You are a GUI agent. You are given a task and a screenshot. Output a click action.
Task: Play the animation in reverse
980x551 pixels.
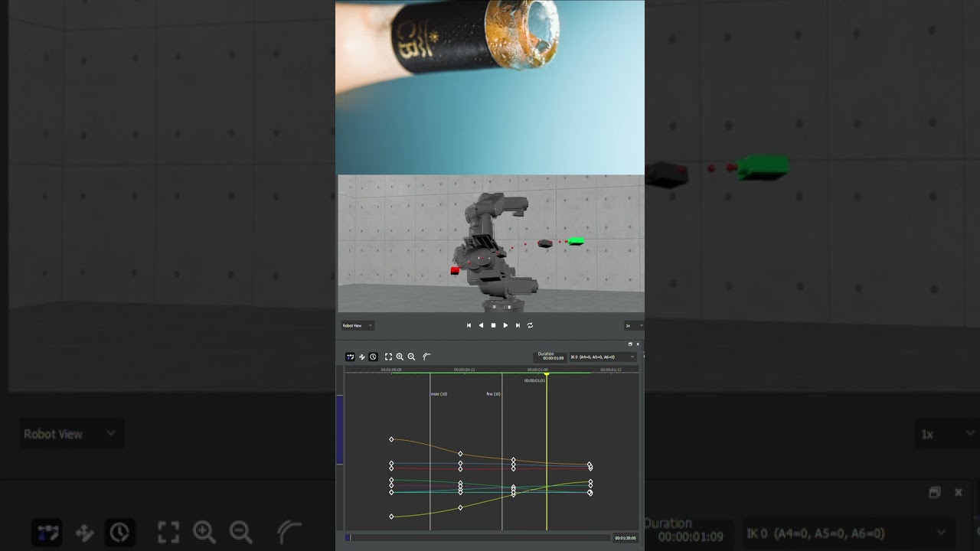click(481, 325)
